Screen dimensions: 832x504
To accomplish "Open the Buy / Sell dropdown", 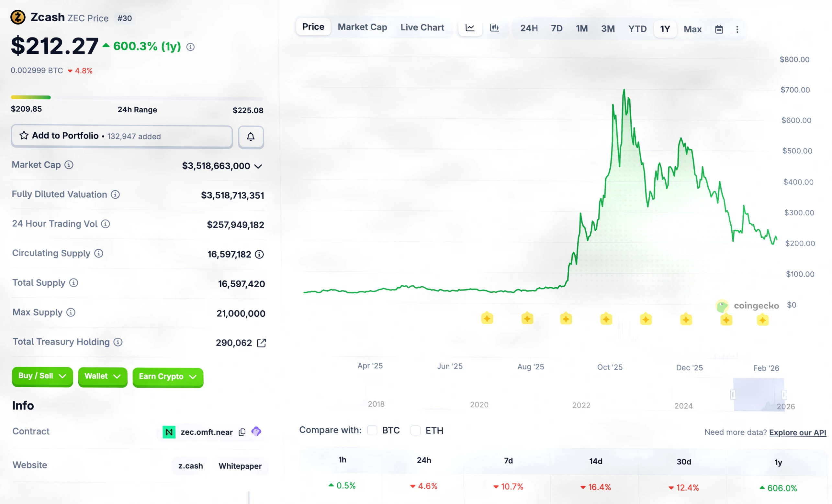I will tap(42, 377).
